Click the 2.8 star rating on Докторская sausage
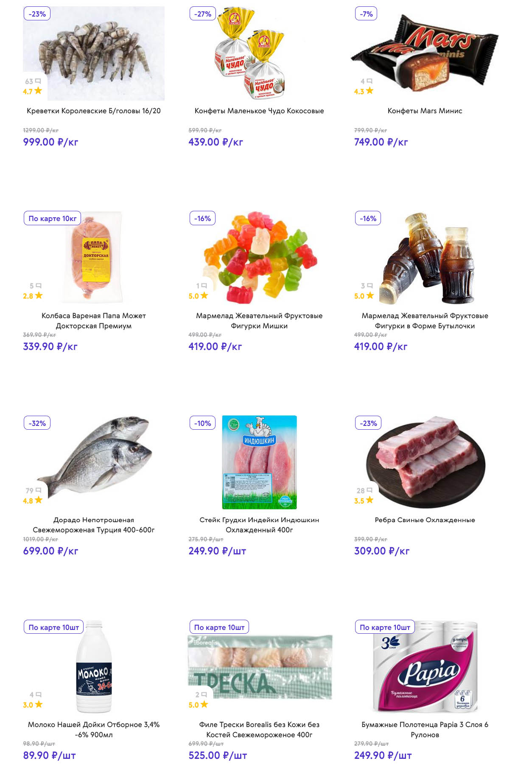532x772 pixels. click(x=33, y=296)
